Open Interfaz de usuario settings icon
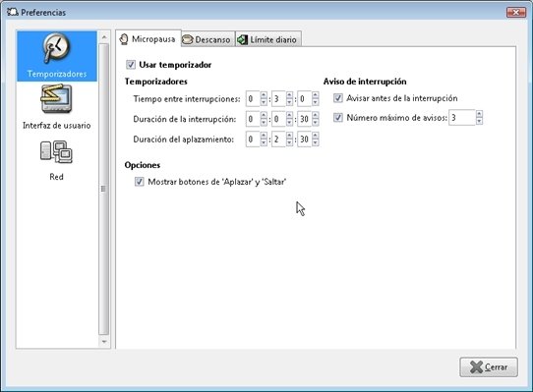 56,99
